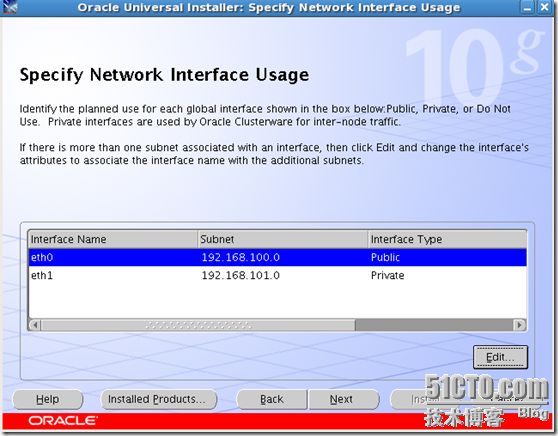Open Installed Products... dialog
558x436 pixels.
pyautogui.click(x=159, y=399)
